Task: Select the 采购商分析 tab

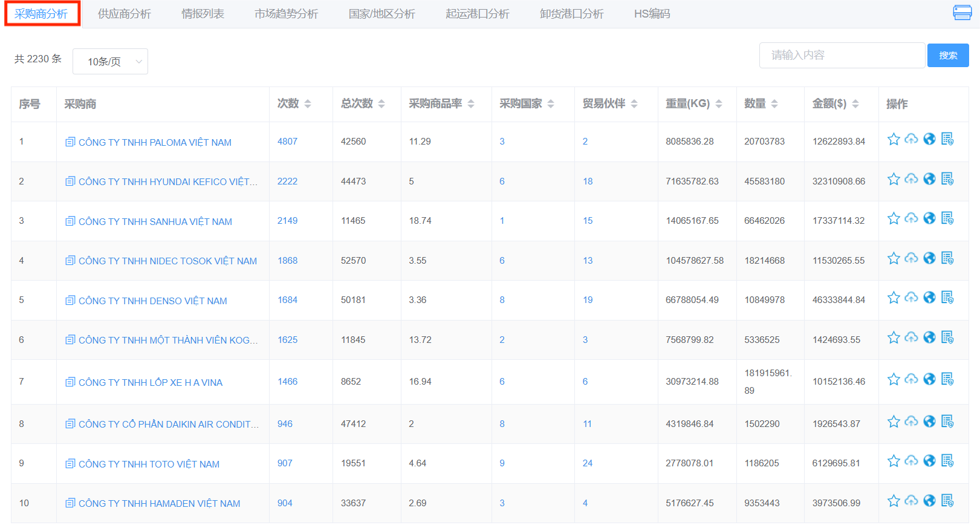Action: (42, 13)
